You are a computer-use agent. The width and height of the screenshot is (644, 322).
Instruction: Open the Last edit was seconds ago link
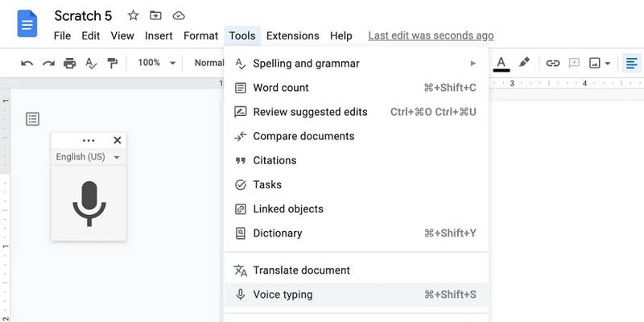pyautogui.click(x=431, y=35)
